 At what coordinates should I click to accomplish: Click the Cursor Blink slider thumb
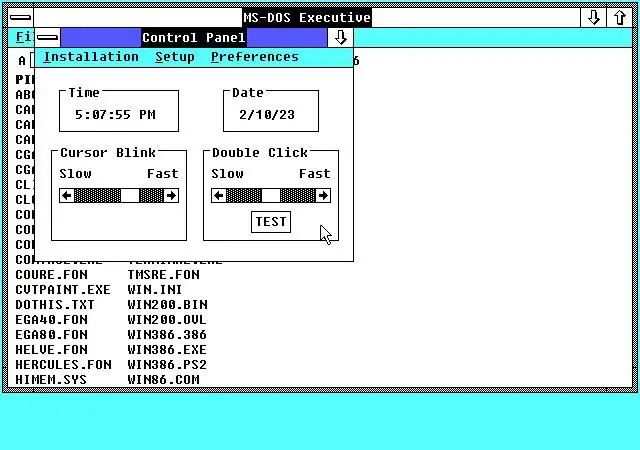[130, 196]
